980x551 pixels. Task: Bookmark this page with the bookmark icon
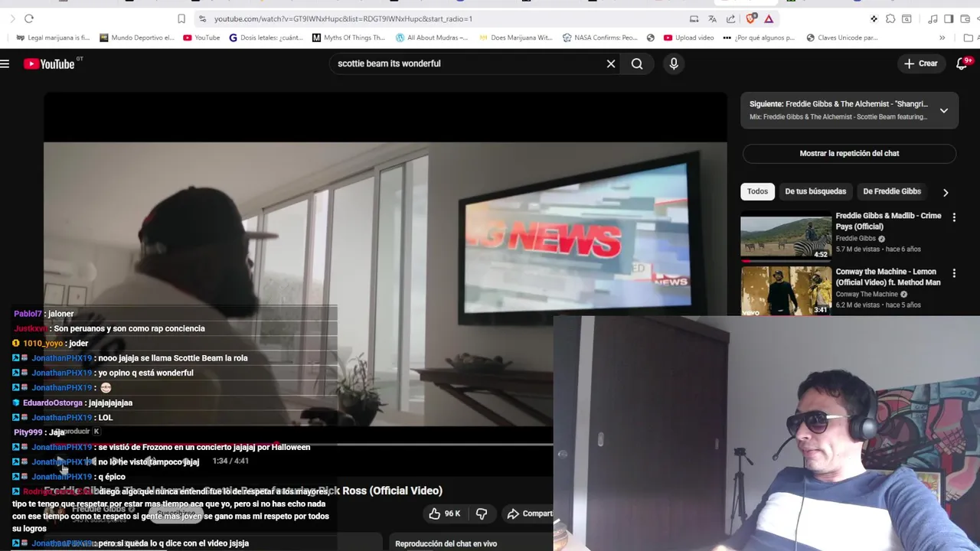click(x=181, y=18)
